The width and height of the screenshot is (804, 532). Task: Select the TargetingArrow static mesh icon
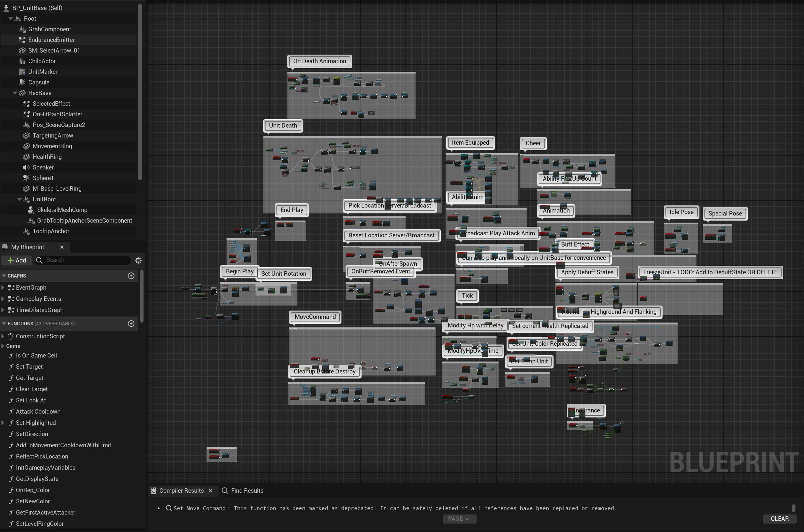pyautogui.click(x=27, y=136)
